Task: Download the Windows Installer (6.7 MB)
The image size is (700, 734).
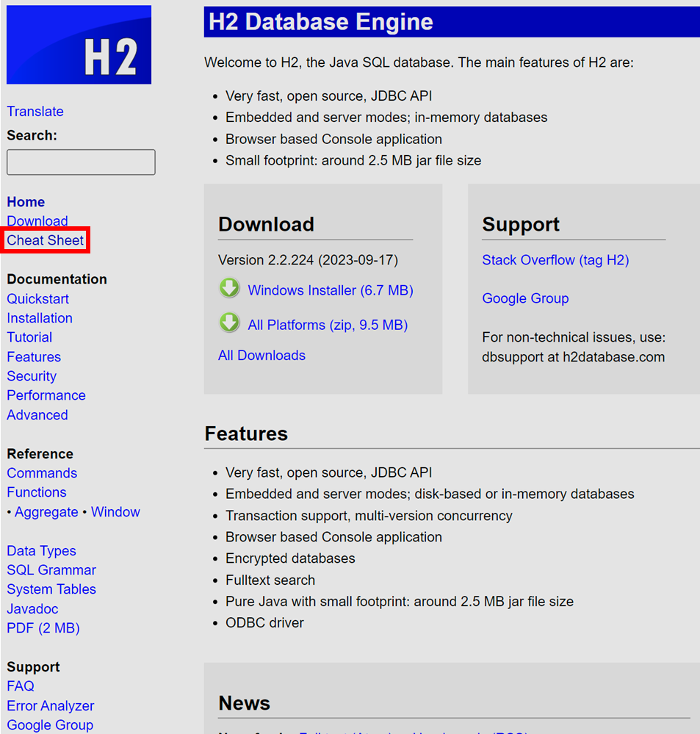Action: click(x=331, y=290)
